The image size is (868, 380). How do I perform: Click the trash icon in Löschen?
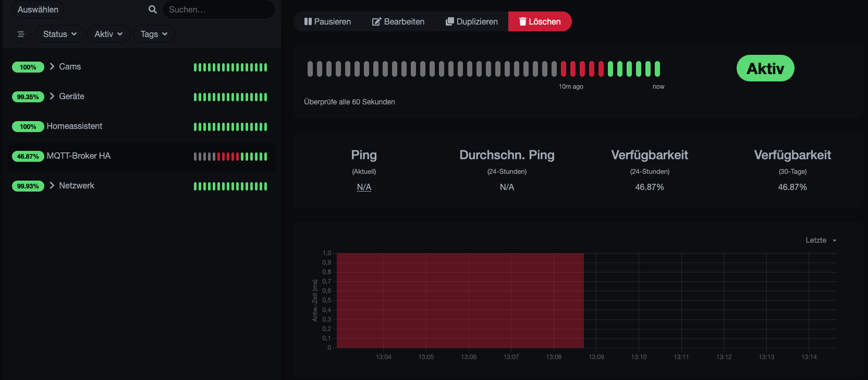522,21
